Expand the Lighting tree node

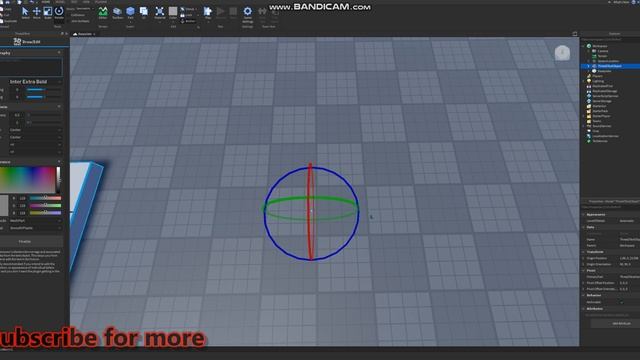tap(583, 81)
